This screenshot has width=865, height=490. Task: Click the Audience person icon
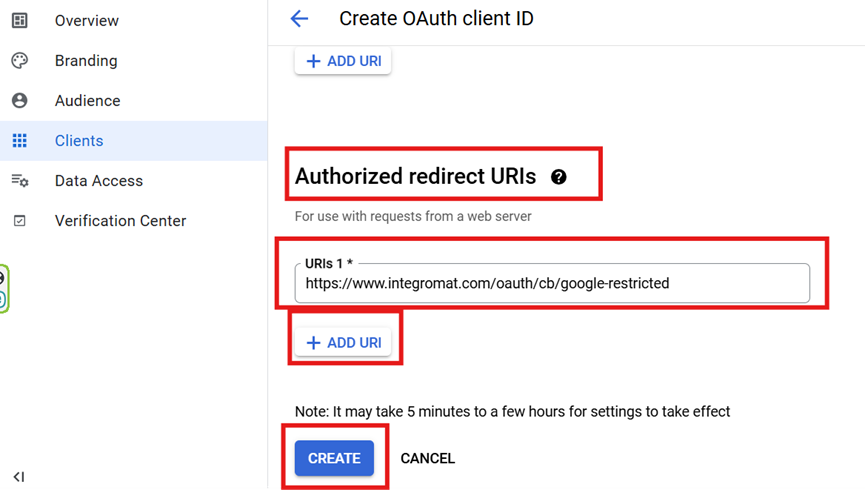(19, 101)
